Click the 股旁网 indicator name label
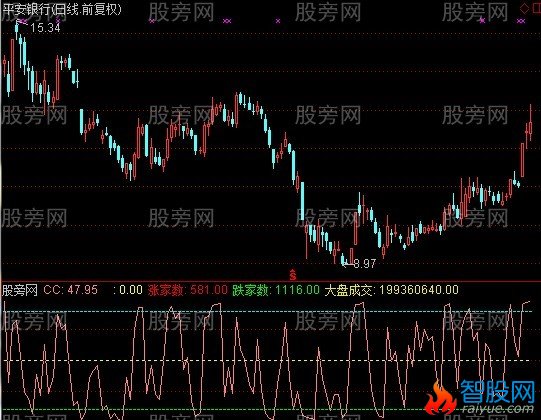Viewport: 541px width, 420px height. click(x=20, y=290)
